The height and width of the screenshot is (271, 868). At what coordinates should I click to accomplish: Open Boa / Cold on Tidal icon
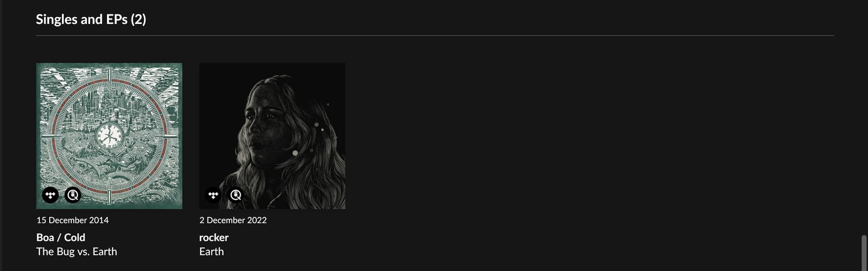(x=51, y=195)
